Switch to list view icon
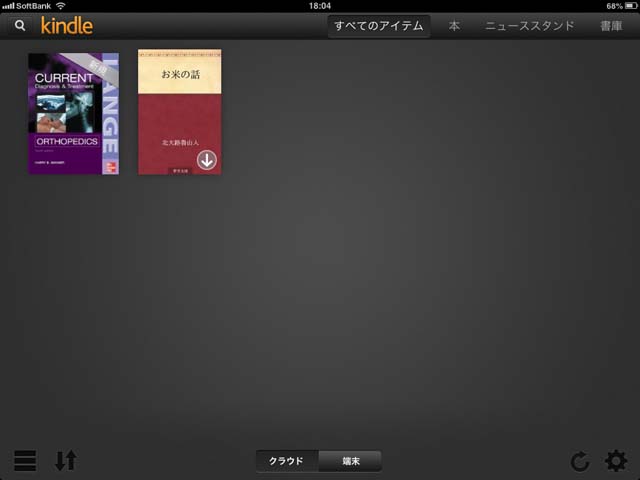The height and width of the screenshot is (480, 640). [25, 460]
